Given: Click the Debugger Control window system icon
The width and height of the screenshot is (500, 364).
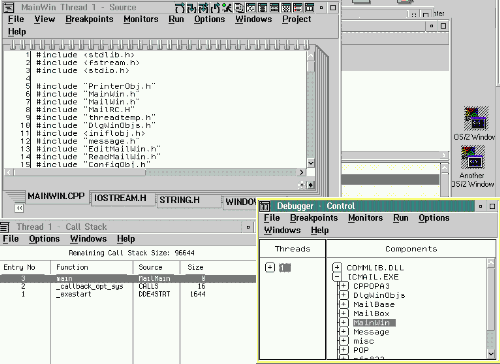Looking at the screenshot, I should (x=265, y=206).
